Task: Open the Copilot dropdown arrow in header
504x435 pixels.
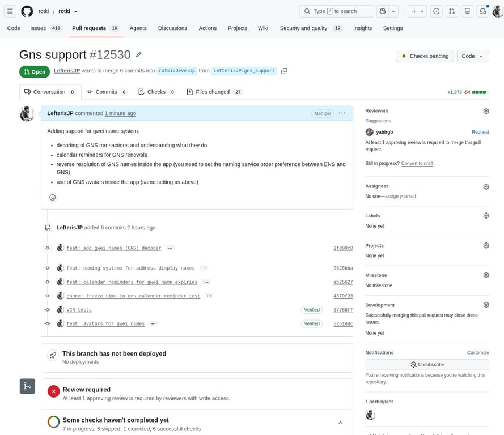Action: (393, 11)
